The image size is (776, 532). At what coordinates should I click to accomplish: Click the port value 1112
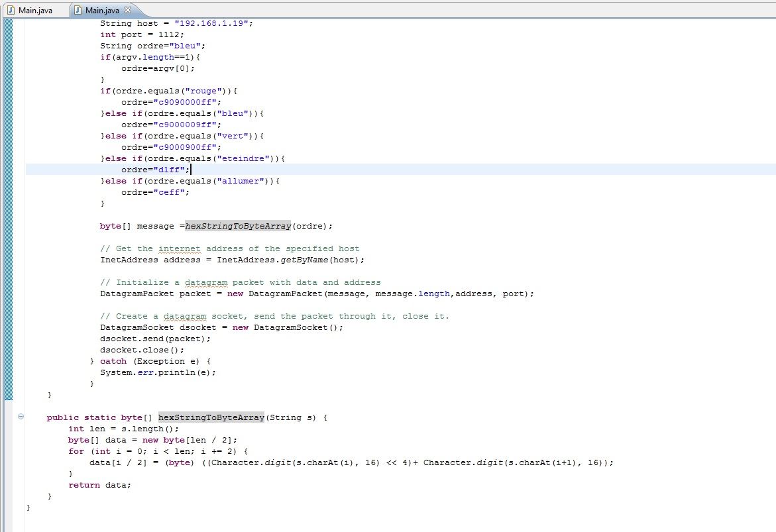(x=169, y=34)
